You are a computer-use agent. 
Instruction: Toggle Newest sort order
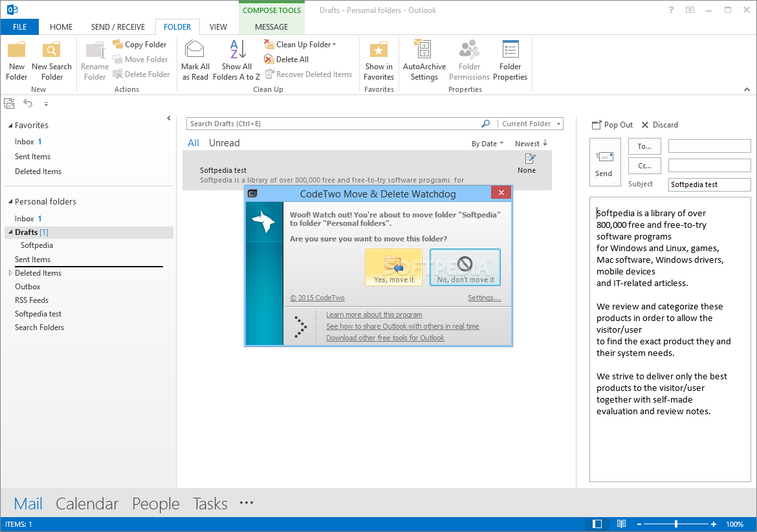pyautogui.click(x=531, y=144)
